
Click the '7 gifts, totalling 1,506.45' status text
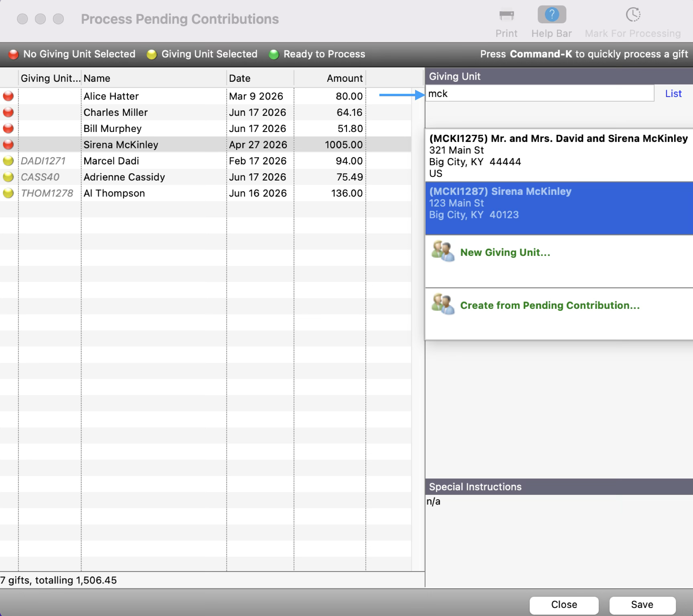(59, 580)
